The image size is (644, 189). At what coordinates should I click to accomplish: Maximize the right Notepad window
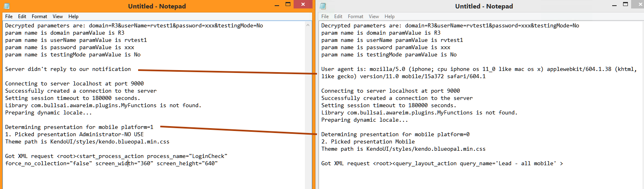[625, 4]
